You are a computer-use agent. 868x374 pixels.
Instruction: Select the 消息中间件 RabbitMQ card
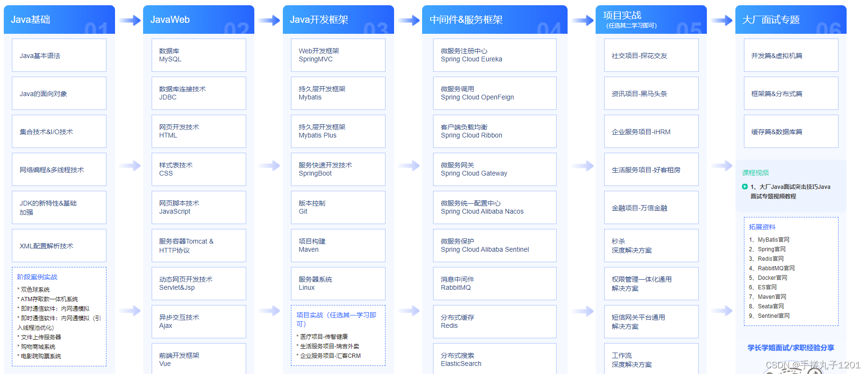click(x=495, y=284)
